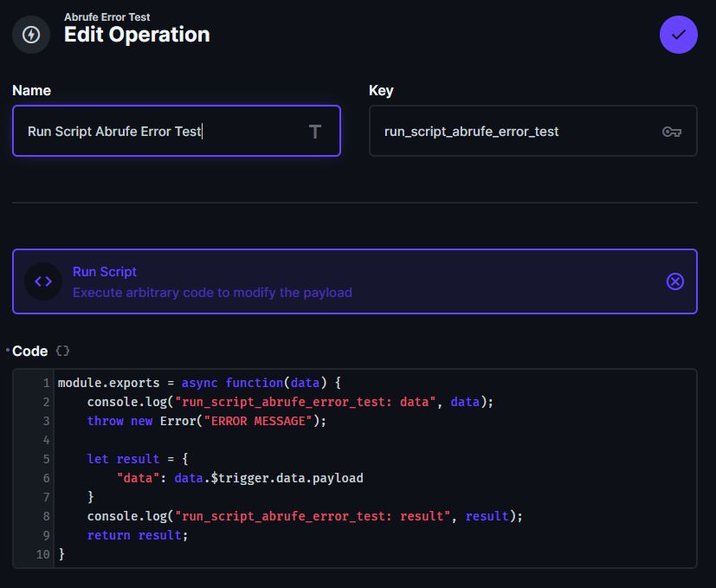Save the operation with the checkmark button

pyautogui.click(x=678, y=35)
